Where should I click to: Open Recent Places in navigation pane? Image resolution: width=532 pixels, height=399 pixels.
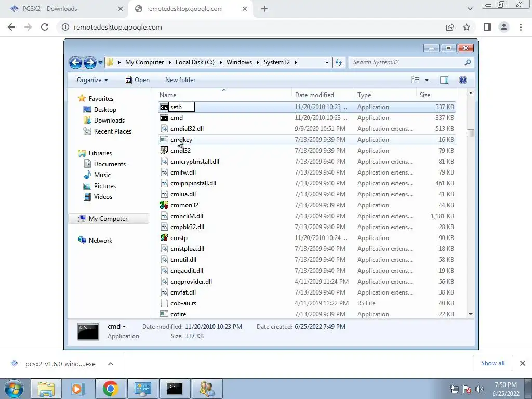pyautogui.click(x=107, y=131)
